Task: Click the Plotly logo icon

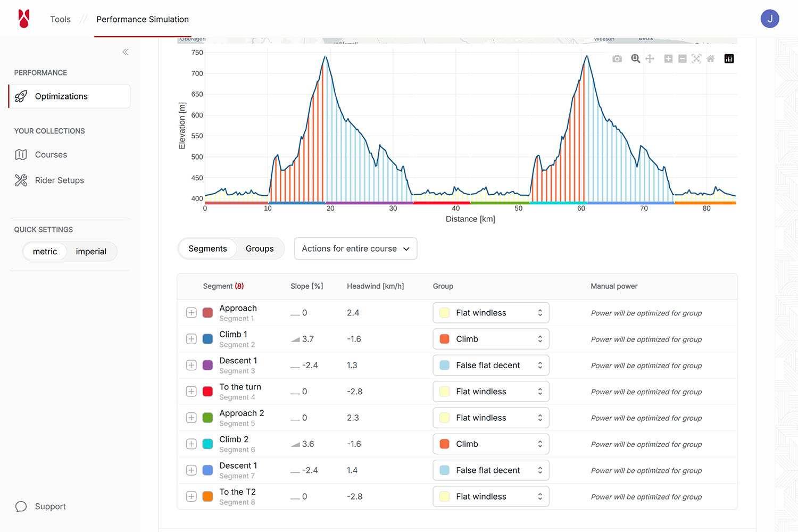Action: pyautogui.click(x=729, y=59)
